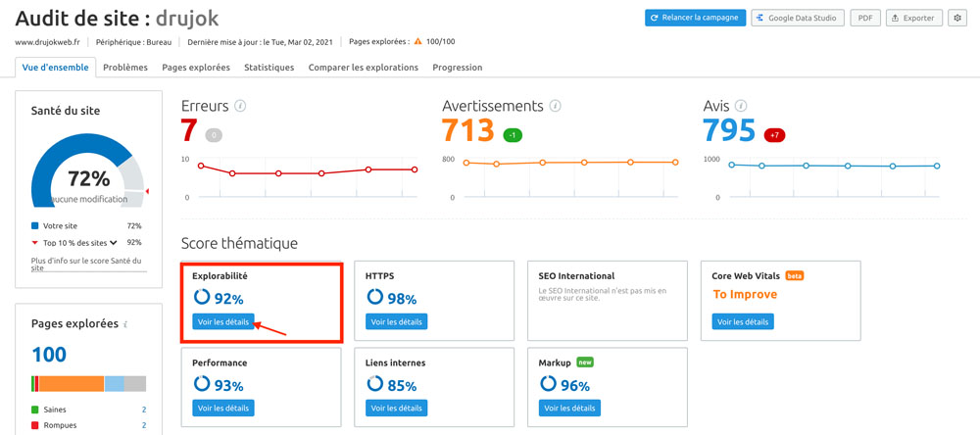Open Google Data Studio export

(798, 18)
